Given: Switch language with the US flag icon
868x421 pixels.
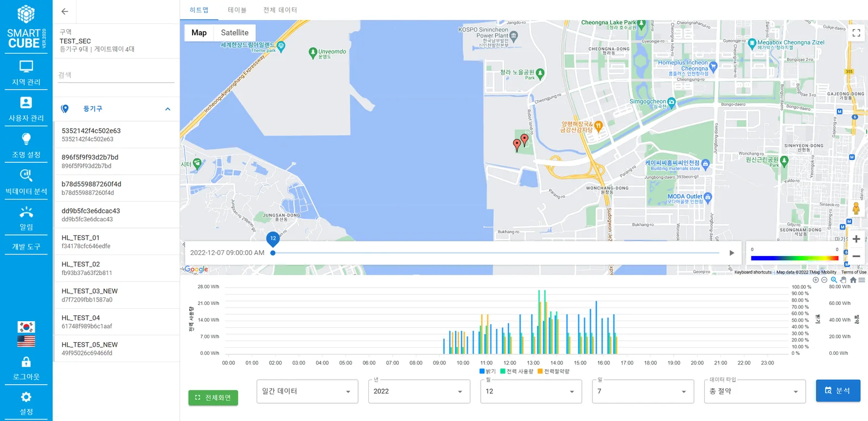Looking at the screenshot, I should [x=26, y=341].
